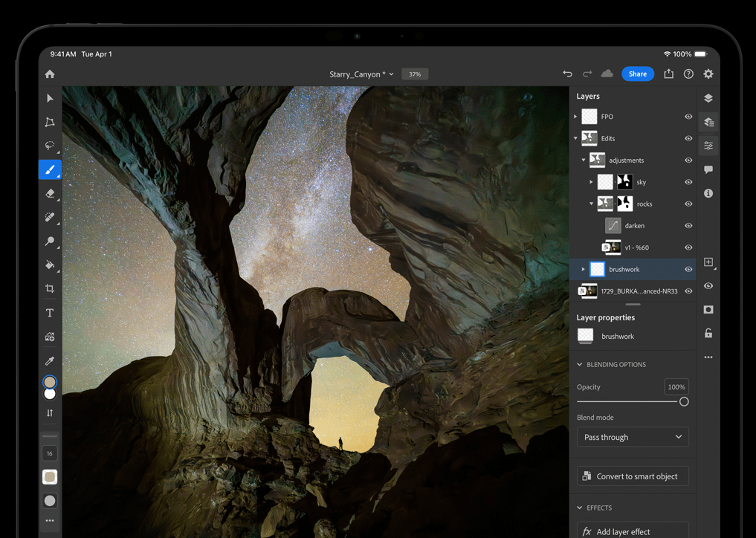756x538 pixels.
Task: Choose the Eraser tool
Action: [50, 193]
